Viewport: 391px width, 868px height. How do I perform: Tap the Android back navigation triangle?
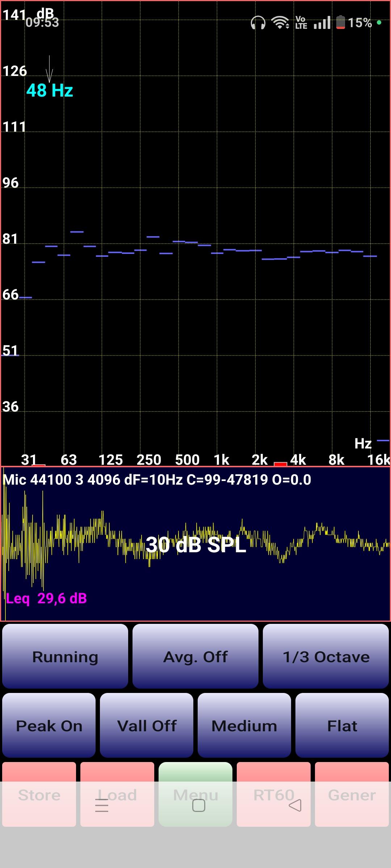tap(295, 805)
